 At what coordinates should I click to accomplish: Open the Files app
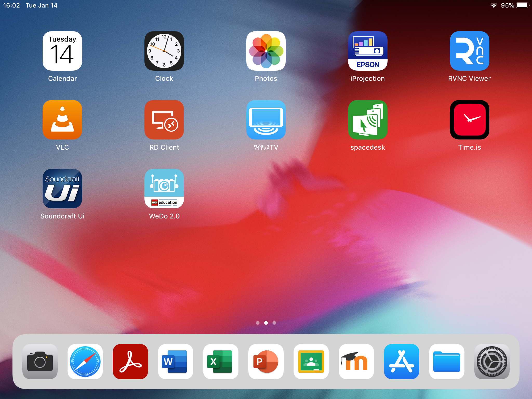click(x=447, y=362)
